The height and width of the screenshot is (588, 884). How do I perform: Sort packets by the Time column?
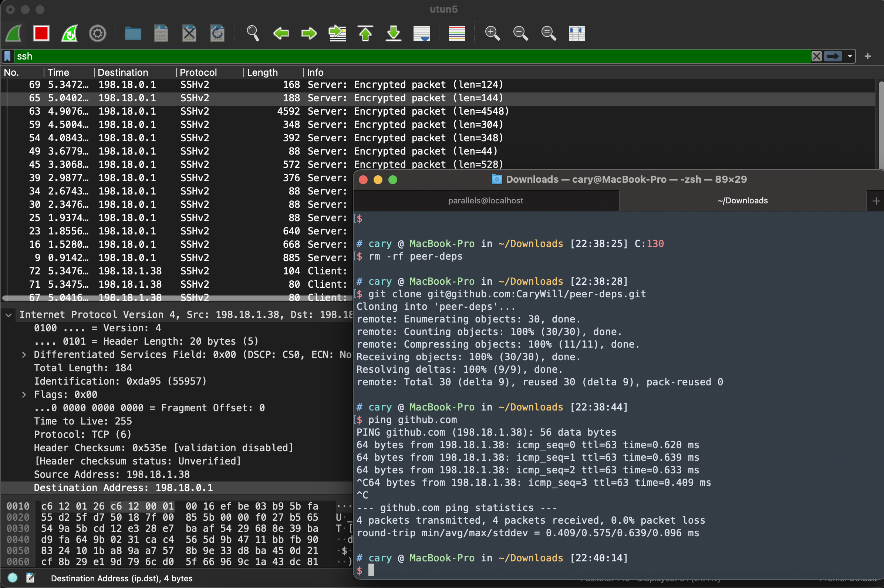coord(69,72)
